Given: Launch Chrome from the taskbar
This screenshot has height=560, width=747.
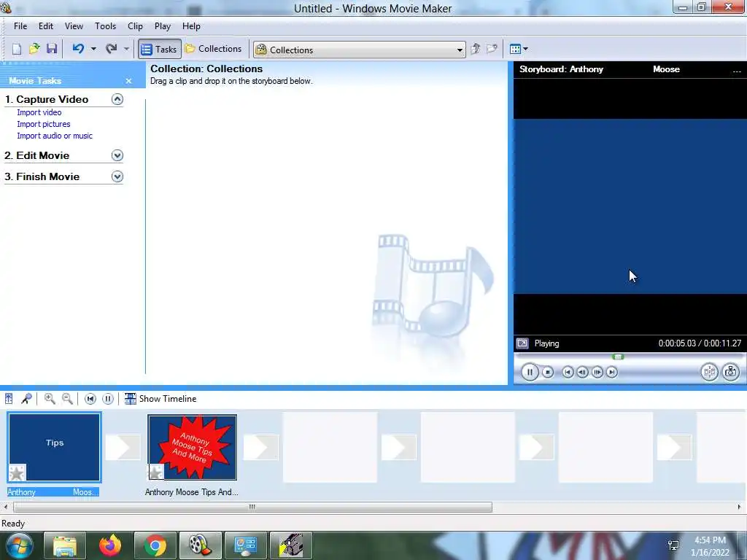Looking at the screenshot, I should [x=155, y=545].
